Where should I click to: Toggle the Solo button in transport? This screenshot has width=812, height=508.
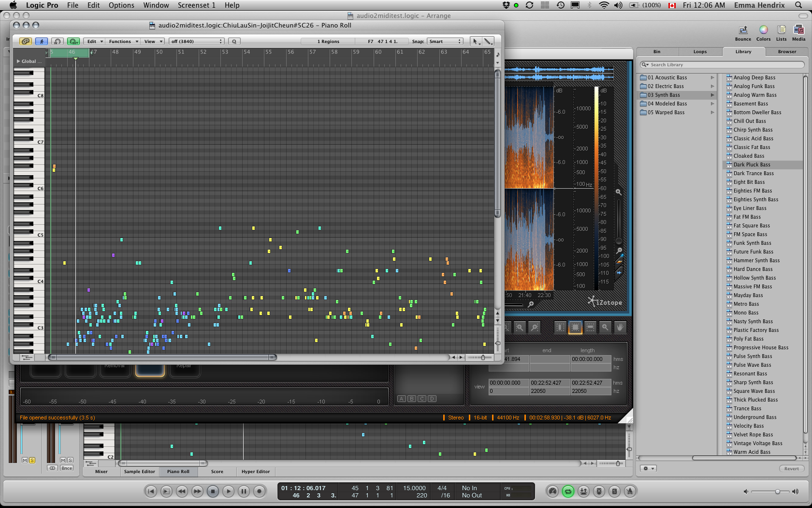(614, 492)
